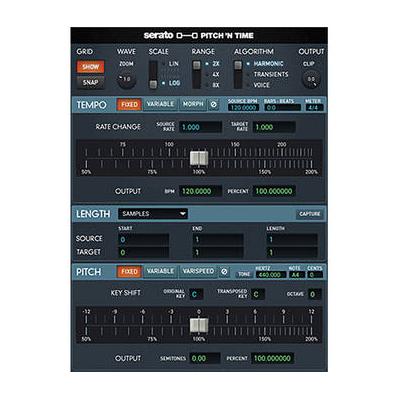The width and height of the screenshot is (400, 400).
Task: Open the Length Samples dropdown
Action: tap(153, 214)
